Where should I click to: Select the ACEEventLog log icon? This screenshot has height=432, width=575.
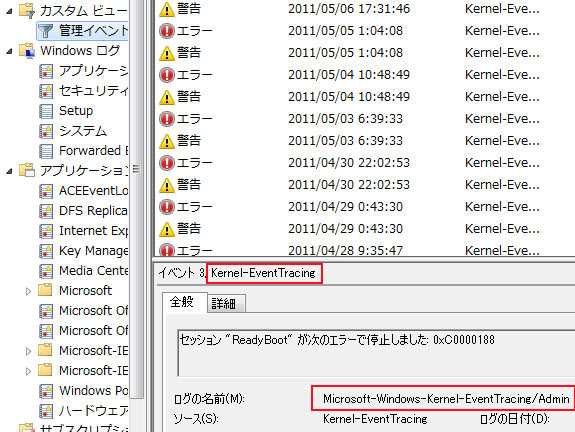click(x=46, y=191)
